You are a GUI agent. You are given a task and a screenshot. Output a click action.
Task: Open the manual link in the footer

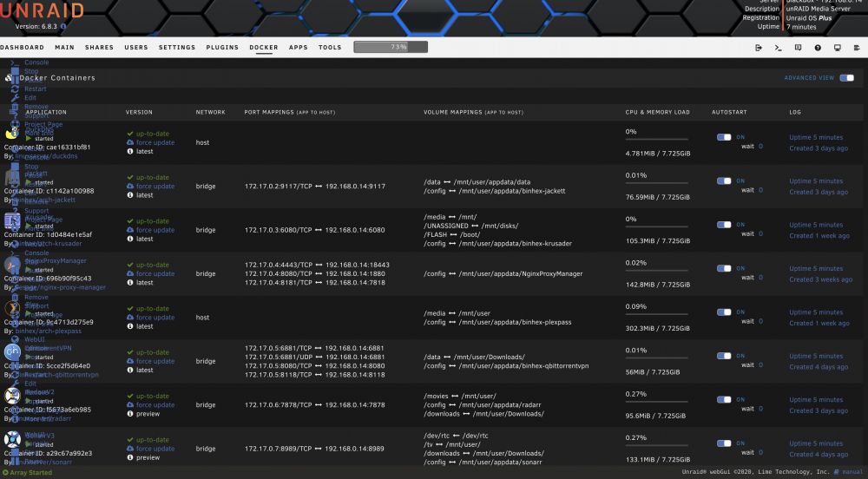click(852, 472)
